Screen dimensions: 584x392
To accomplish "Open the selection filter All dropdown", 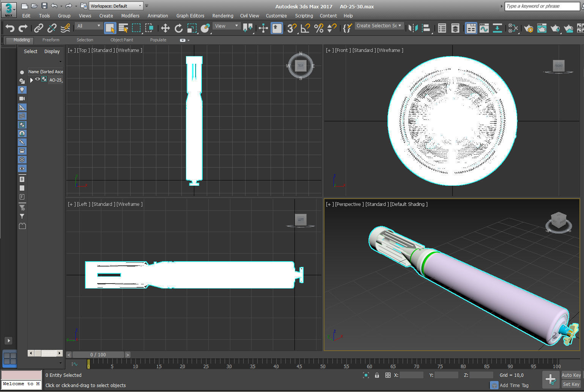I will tap(89, 26).
